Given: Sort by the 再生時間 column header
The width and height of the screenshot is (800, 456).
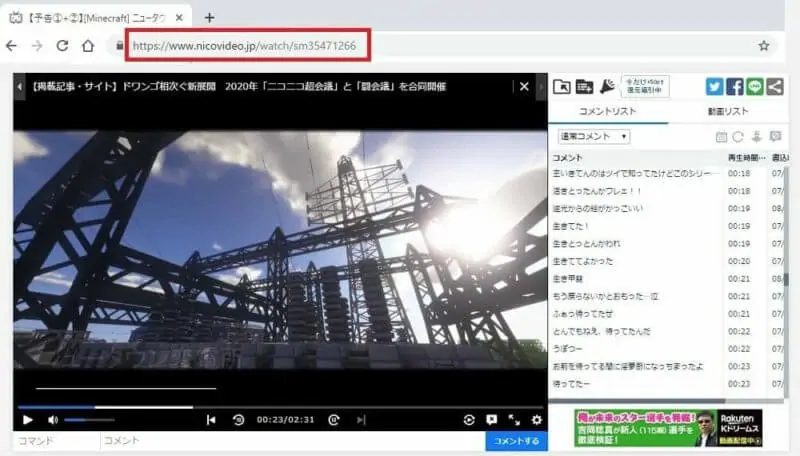Looking at the screenshot, I should (x=746, y=158).
